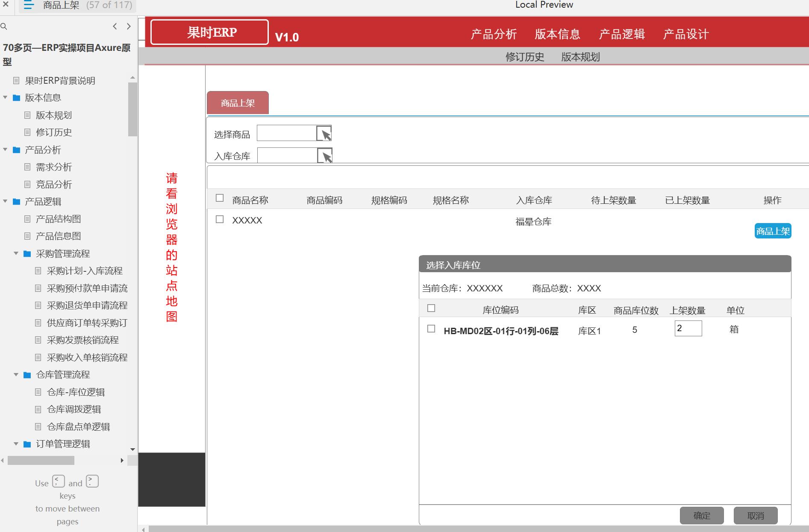809x532 pixels.
Task: Collapse the 订单管理逻辑 folder arrow
Action: (16, 444)
